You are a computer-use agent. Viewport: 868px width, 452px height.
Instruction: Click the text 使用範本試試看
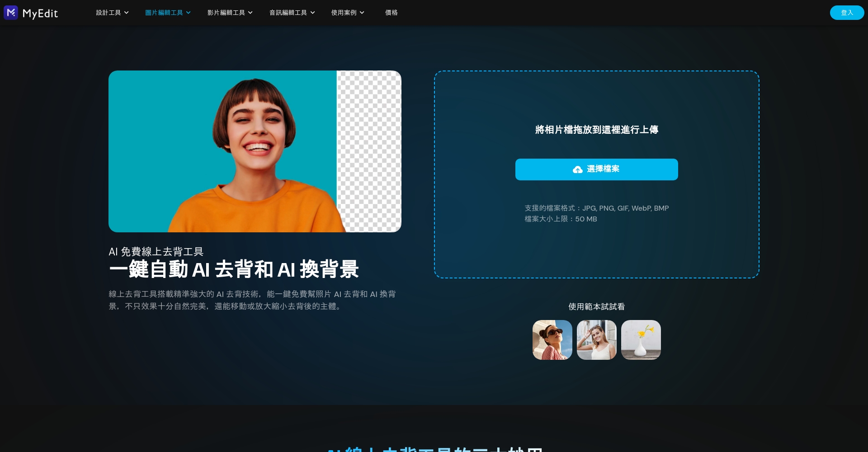point(597,306)
